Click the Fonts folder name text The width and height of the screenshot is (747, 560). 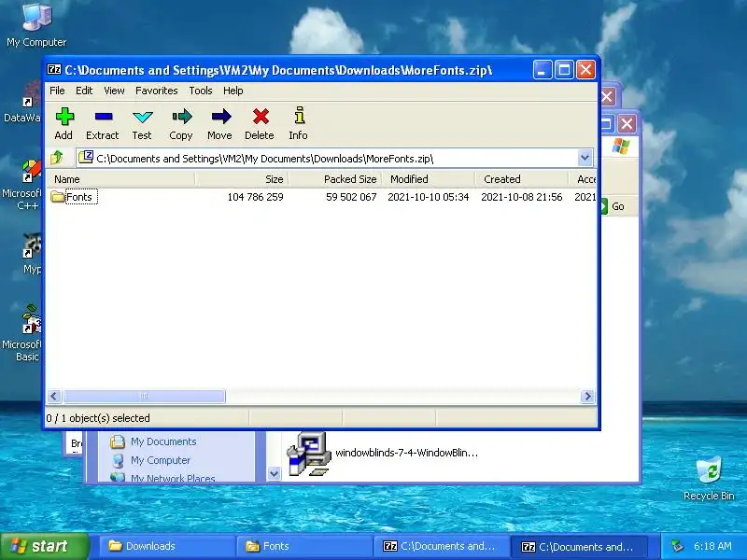79,197
